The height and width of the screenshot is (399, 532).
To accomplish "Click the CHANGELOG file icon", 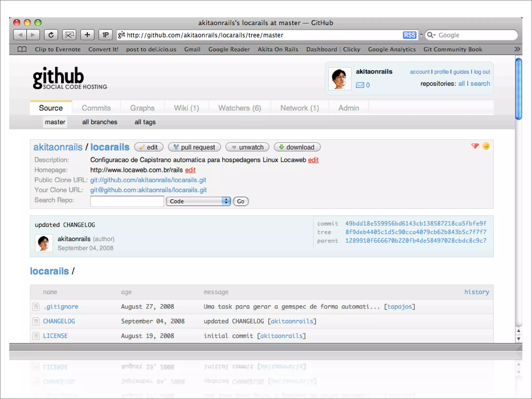I will coord(36,321).
